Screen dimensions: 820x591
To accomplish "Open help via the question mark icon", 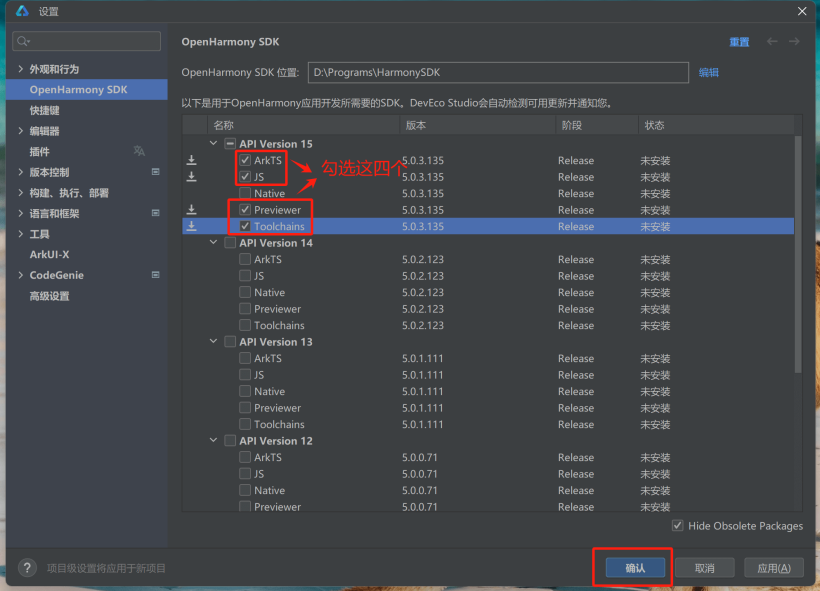I will [28, 568].
